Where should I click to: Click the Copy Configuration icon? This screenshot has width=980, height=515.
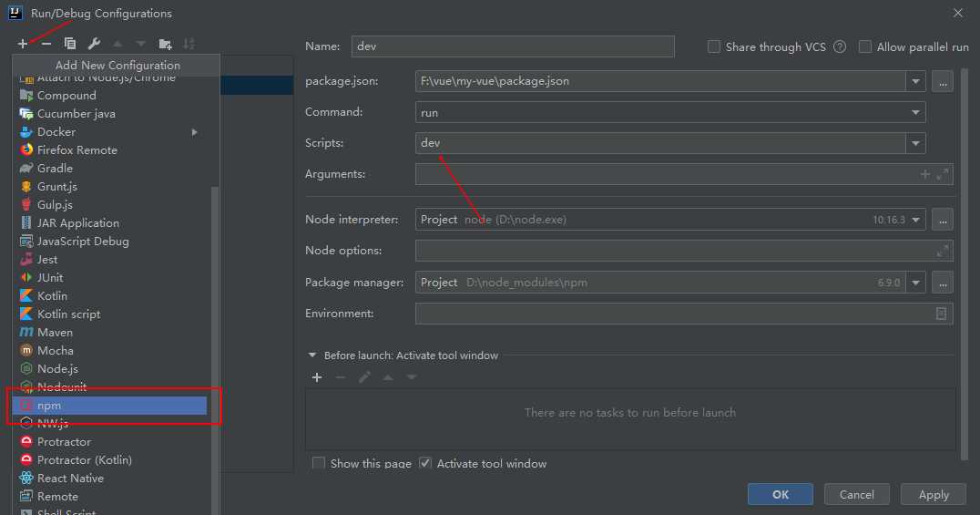coord(70,43)
